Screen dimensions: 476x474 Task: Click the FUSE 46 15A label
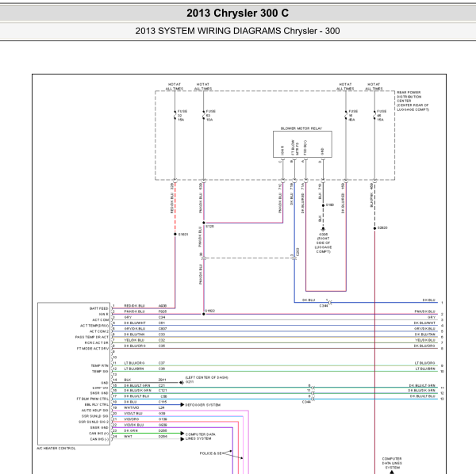pyautogui.click(x=382, y=116)
